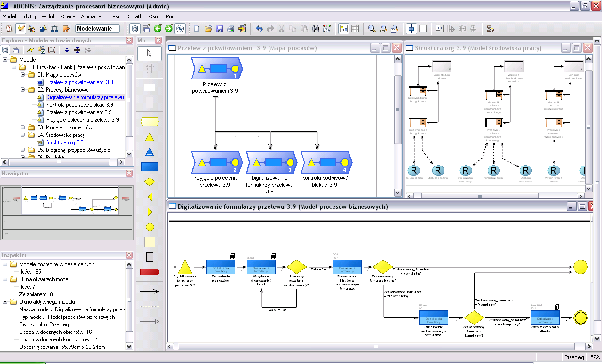The width and height of the screenshot is (602, 364).
Task: Click the Analysis component icon in toolbar
Action: (x=32, y=29)
